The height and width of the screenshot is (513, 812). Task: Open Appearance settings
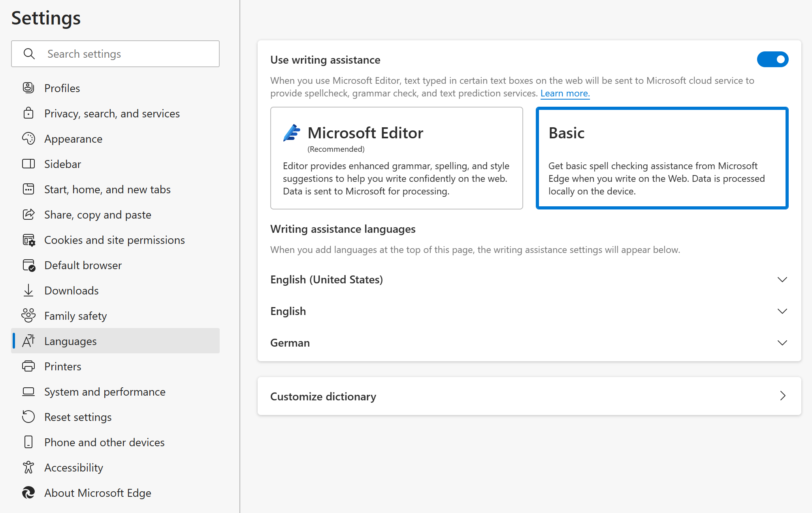pyautogui.click(x=115, y=138)
